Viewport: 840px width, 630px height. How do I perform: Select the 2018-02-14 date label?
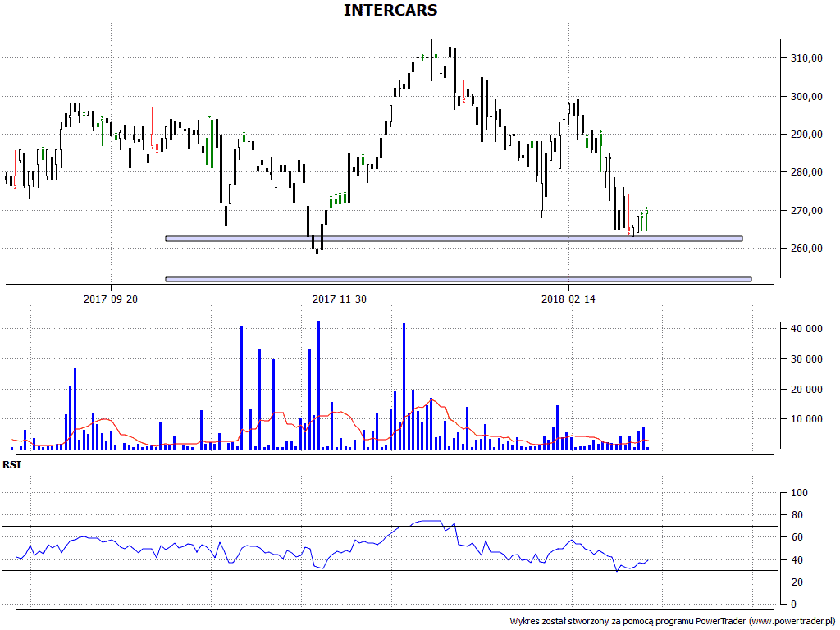[568, 299]
